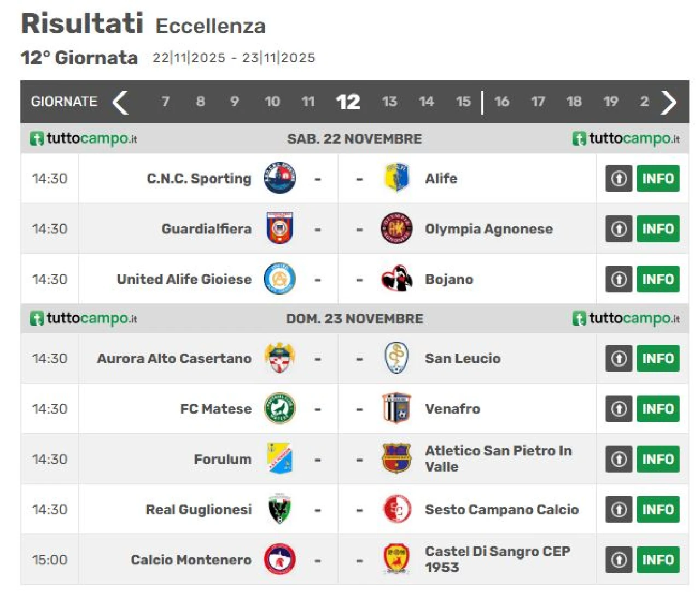Click the round arrow icon for Forulum match
Viewport: 700px width, 600px height.
tap(619, 459)
